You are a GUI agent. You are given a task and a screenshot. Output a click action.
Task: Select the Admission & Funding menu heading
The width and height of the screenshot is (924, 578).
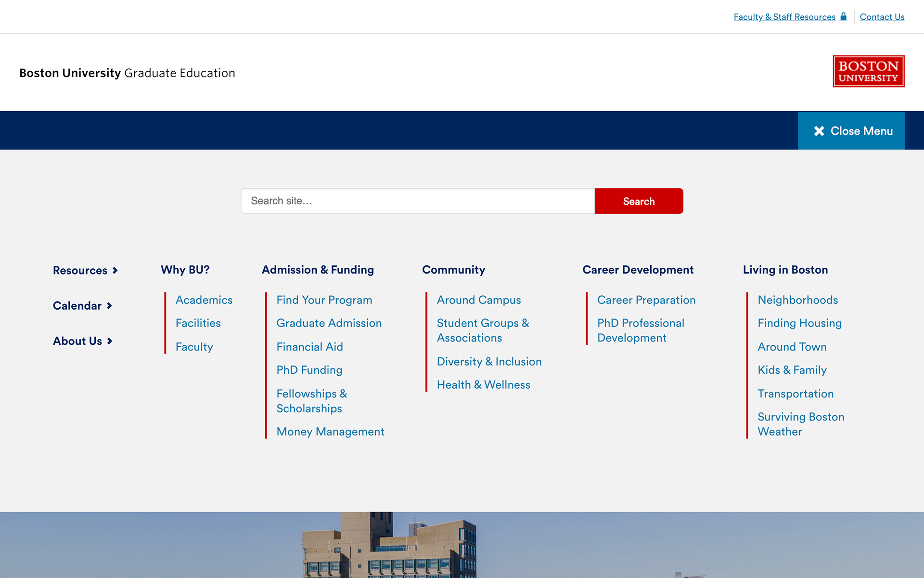[x=318, y=270]
